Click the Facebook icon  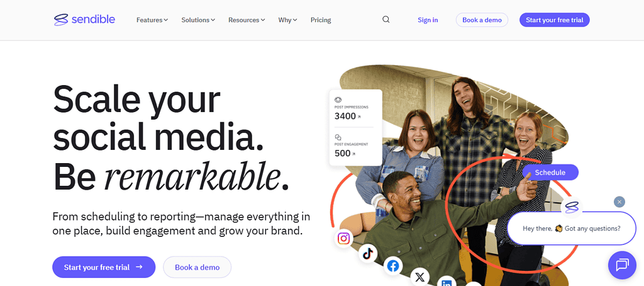pos(393,266)
